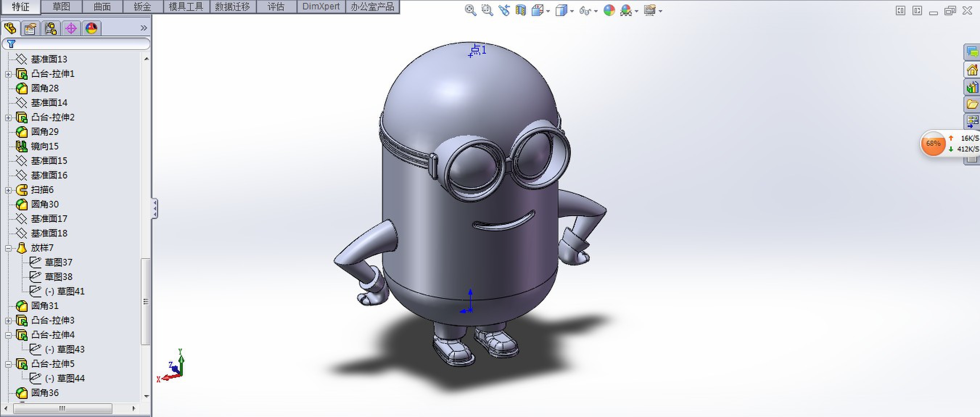Click the View Settings monitor icon
The image size is (980, 417).
click(650, 11)
